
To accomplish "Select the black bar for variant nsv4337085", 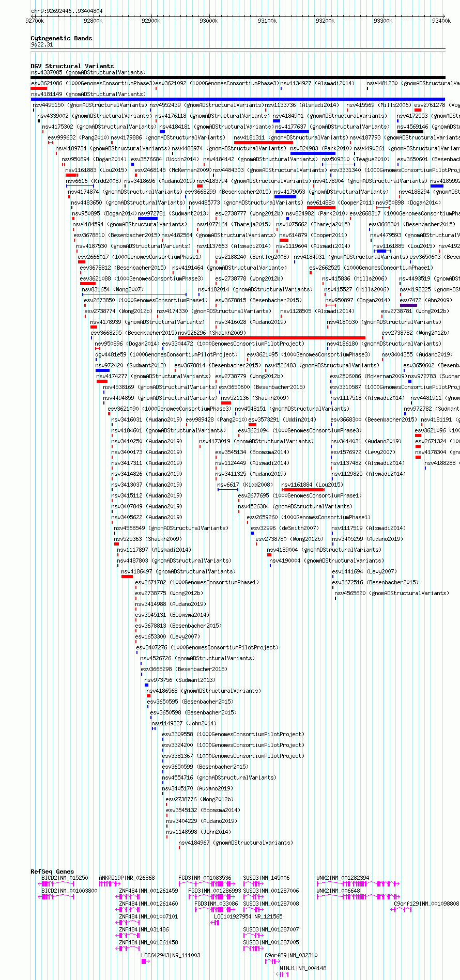I will (x=238, y=77).
